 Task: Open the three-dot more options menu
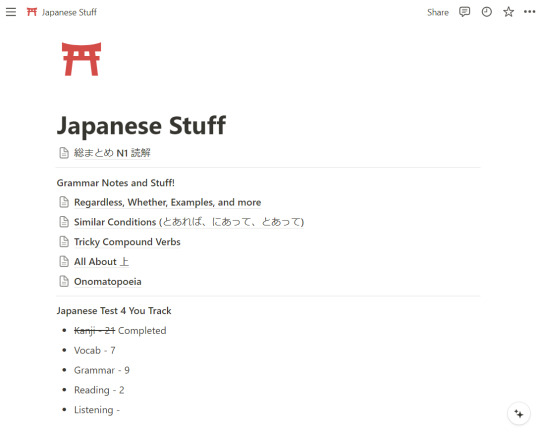point(529,12)
